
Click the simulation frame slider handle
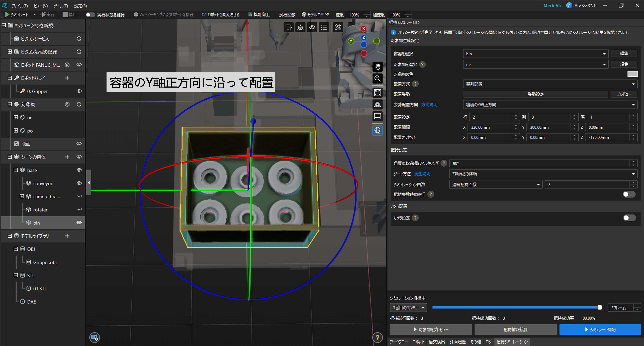pyautogui.click(x=599, y=307)
